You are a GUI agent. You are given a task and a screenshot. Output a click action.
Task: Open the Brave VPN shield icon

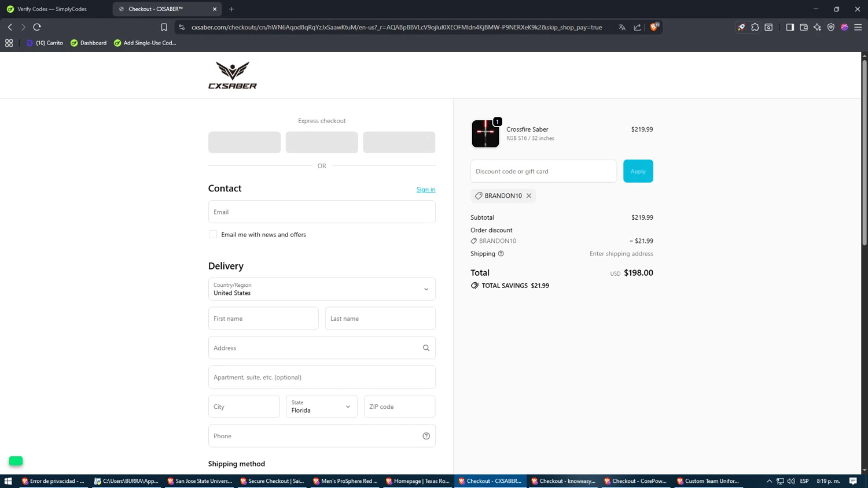831,27
